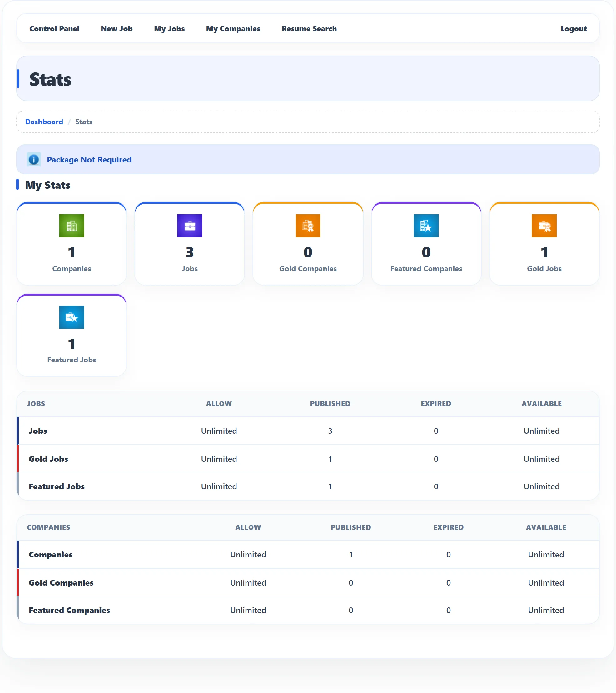The image size is (616, 693).
Task: Open Control Panel from the navigation
Action: (54, 28)
